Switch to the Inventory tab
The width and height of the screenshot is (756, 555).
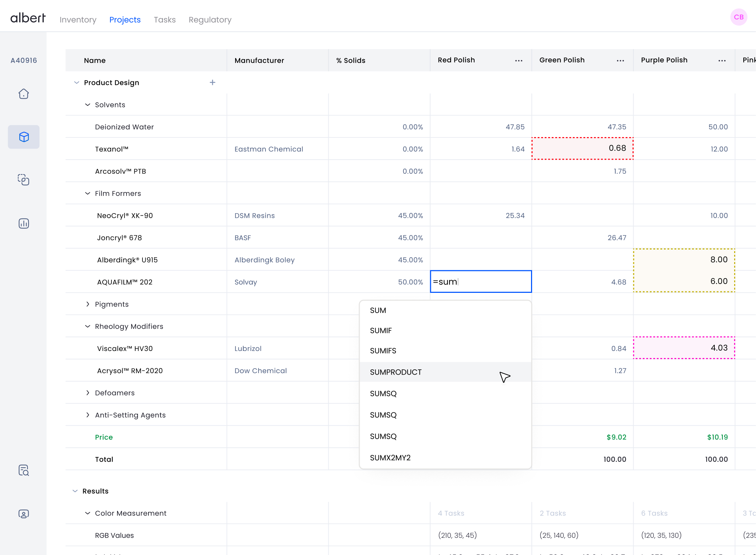[x=78, y=20]
